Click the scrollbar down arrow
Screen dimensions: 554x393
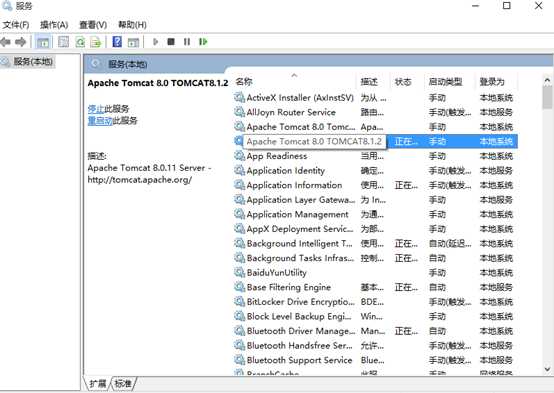click(547, 369)
